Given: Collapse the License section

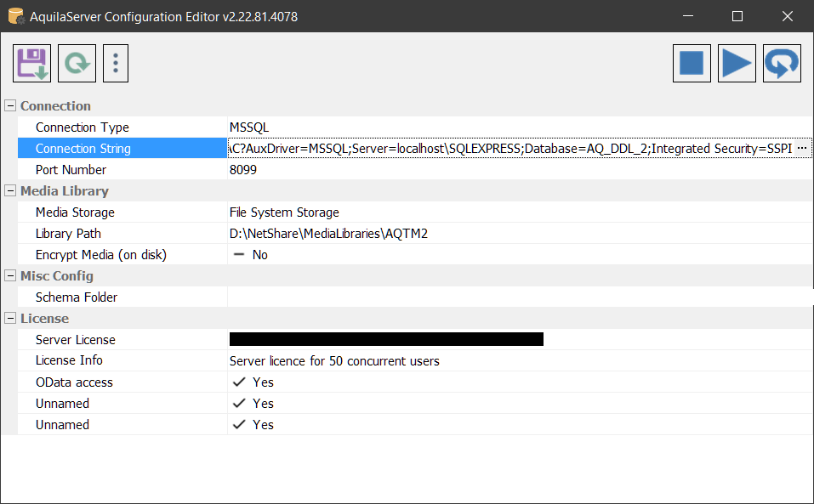Looking at the screenshot, I should 10,319.
